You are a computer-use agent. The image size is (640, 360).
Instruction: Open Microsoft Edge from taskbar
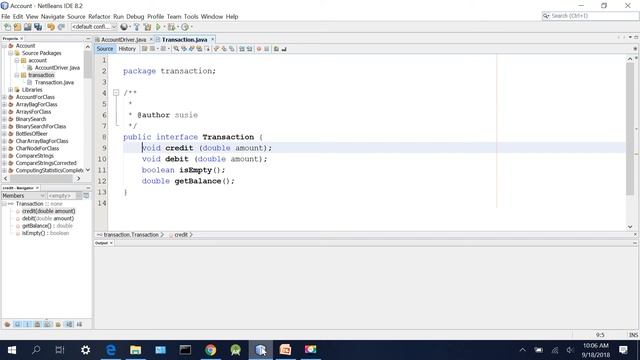pyautogui.click(x=111, y=350)
